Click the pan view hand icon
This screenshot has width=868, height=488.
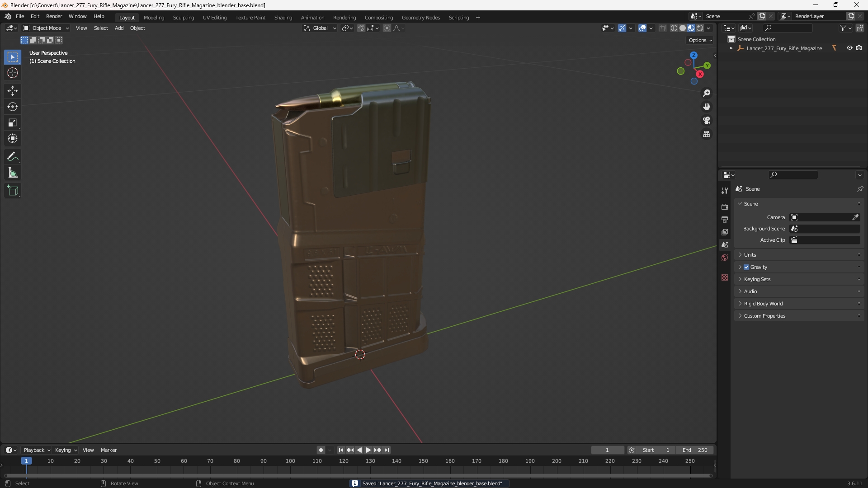pos(707,107)
